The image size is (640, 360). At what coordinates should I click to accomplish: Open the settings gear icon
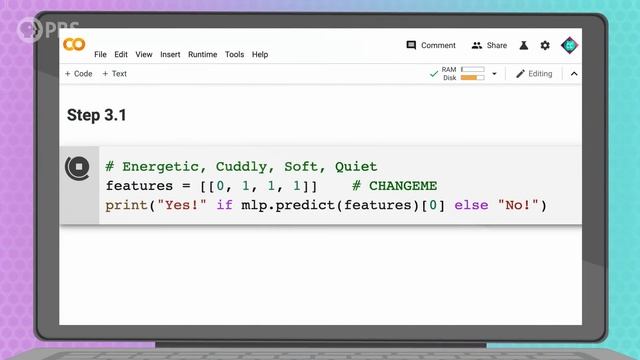point(545,45)
